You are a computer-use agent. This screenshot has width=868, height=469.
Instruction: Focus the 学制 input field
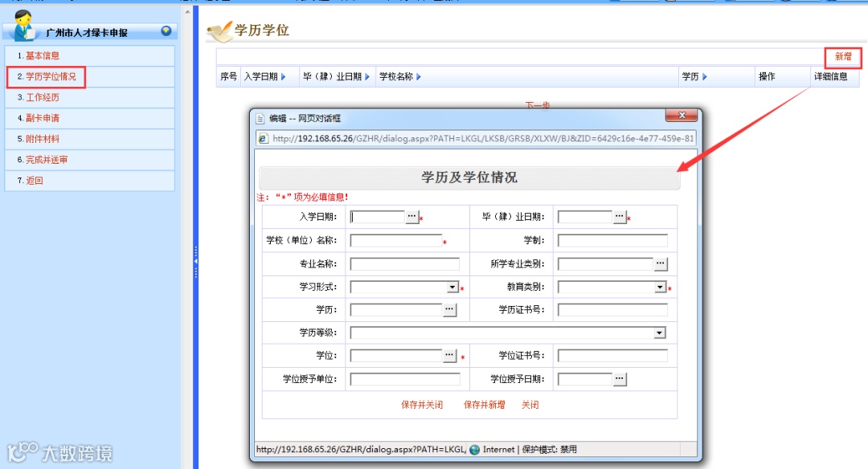(612, 240)
